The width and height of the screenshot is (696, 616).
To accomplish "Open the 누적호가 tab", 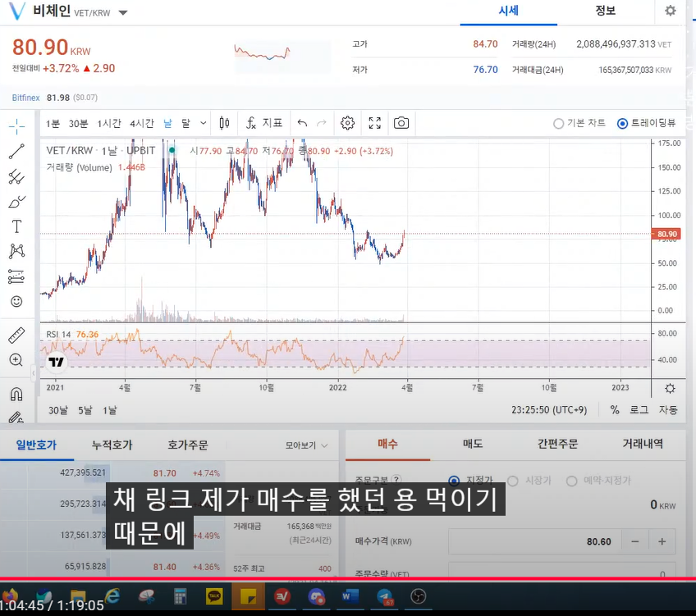I will coord(112,445).
